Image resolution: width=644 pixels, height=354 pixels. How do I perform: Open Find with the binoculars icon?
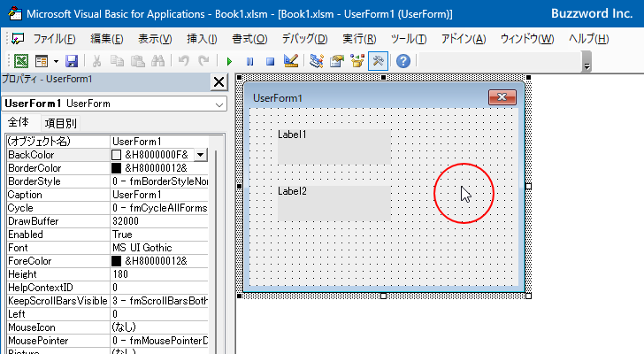[x=157, y=61]
